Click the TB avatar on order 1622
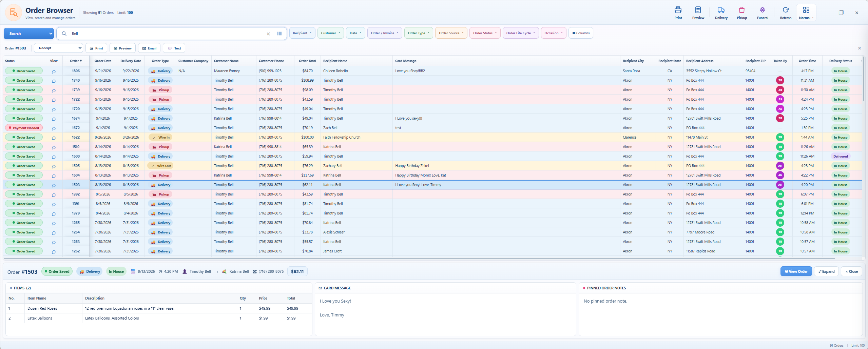Viewport: 868px width, 349px height. [x=780, y=137]
